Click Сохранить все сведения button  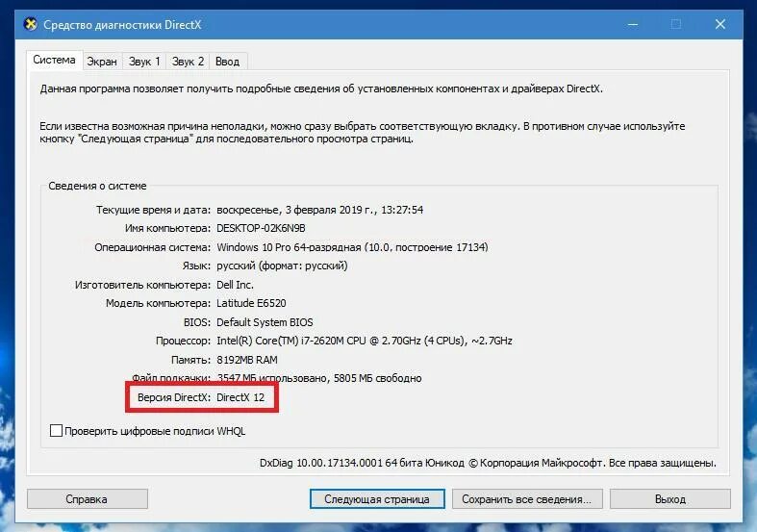527,499
